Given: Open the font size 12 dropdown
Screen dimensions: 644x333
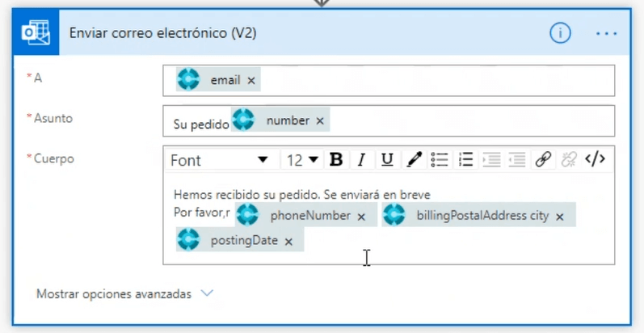Looking at the screenshot, I should pos(302,160).
